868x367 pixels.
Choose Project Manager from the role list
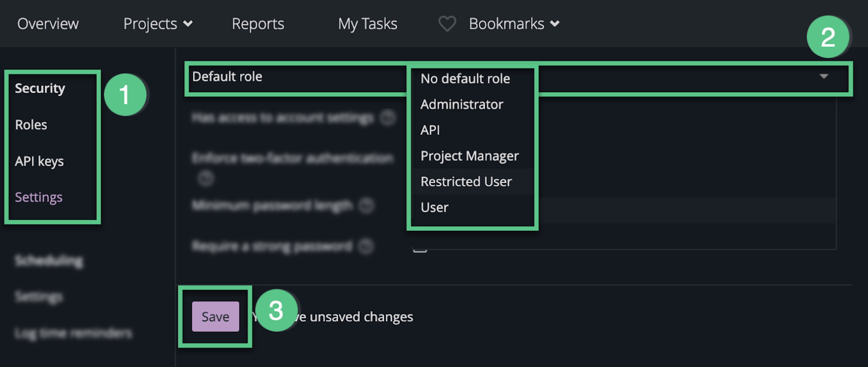(469, 156)
